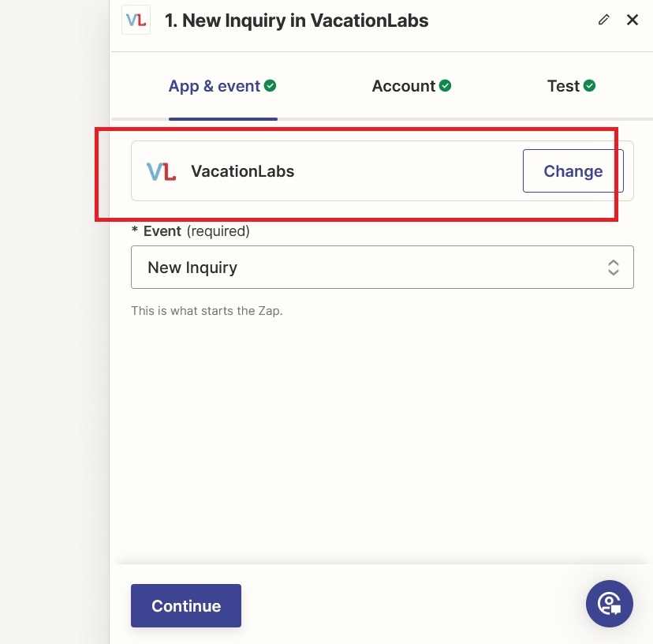The height and width of the screenshot is (644, 653).
Task: Close the step editor panel
Action: click(632, 20)
